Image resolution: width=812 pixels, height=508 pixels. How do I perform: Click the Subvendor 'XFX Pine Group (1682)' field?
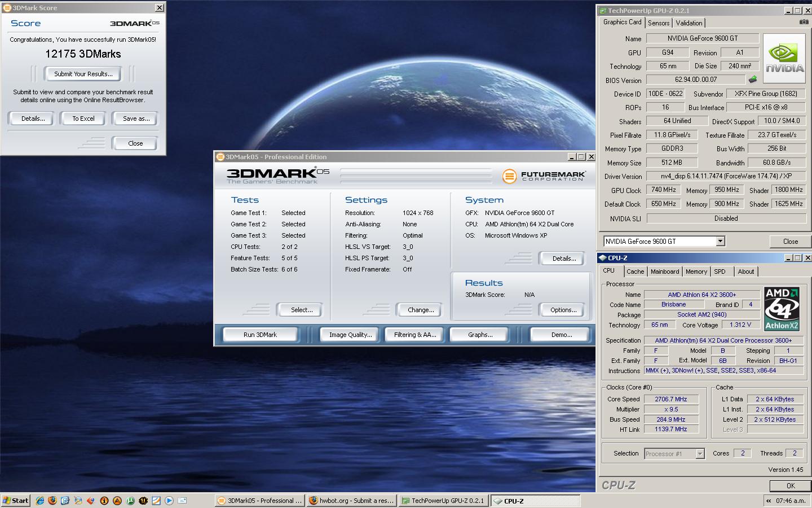pyautogui.click(x=766, y=94)
